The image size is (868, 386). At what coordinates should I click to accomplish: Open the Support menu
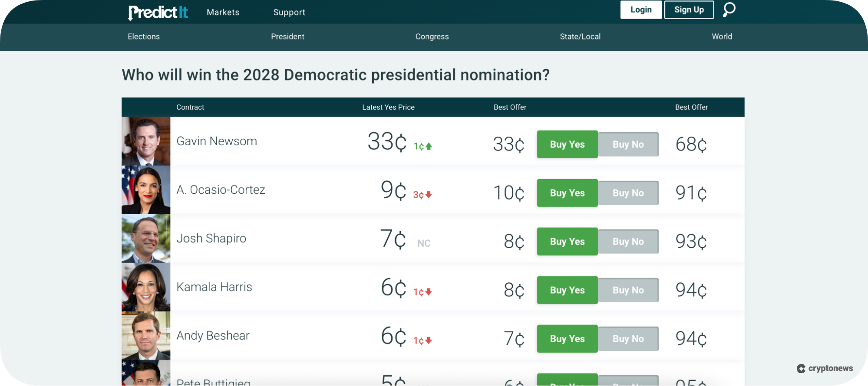pyautogui.click(x=288, y=12)
